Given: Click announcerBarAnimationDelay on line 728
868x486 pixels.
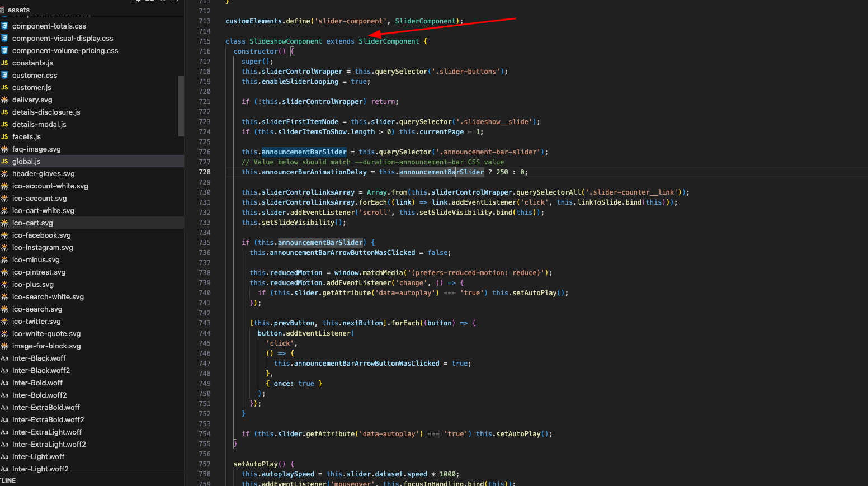Looking at the screenshot, I should click(314, 172).
